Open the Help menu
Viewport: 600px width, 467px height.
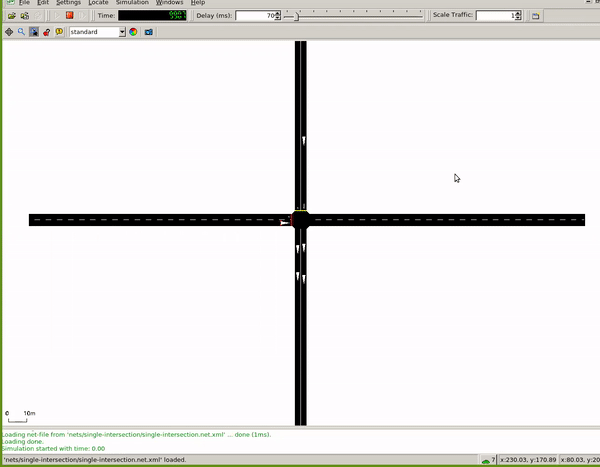(198, 2)
